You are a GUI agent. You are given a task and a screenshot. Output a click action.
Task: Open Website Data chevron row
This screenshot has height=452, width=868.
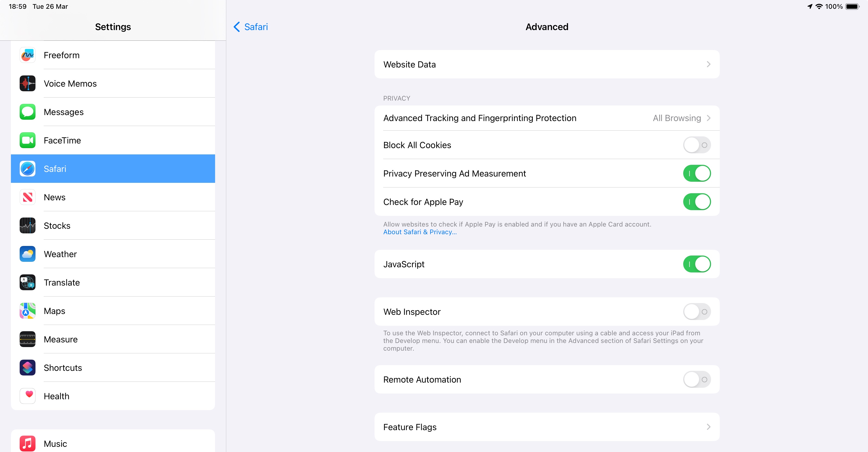(546, 64)
